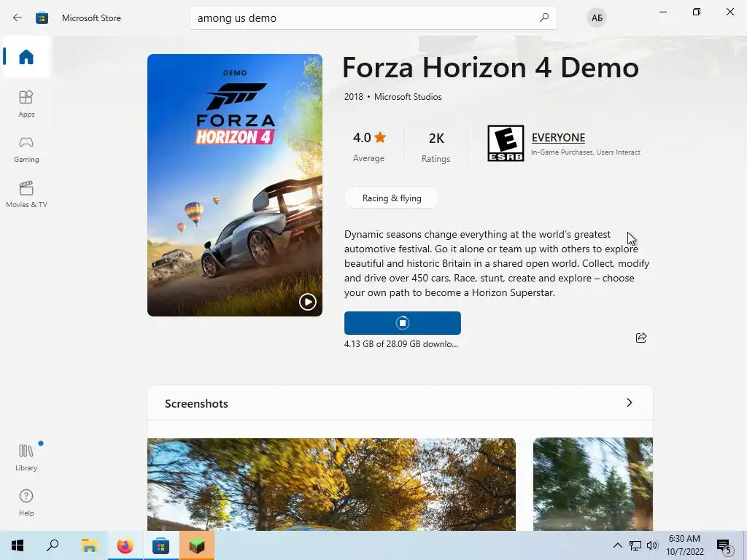747x560 pixels.
Task: Click the In-Game Purchases, Users Interact text
Action: click(586, 152)
